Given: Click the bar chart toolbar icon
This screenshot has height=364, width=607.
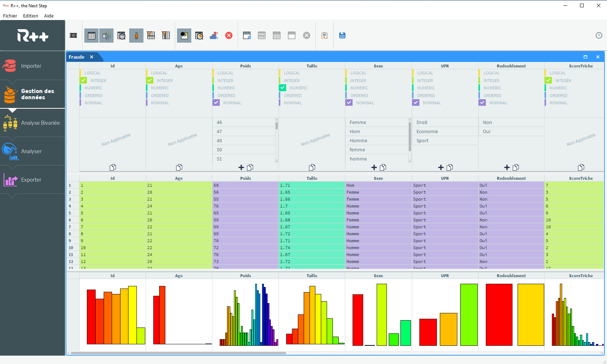Looking at the screenshot, I should tap(214, 35).
